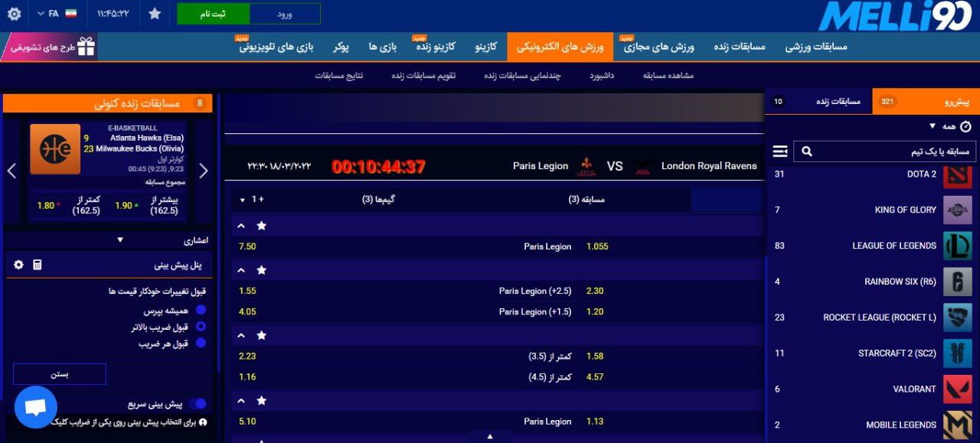The image size is (980, 443).
Task: Select the 'همیشه بپرس' radio option
Action: [201, 311]
